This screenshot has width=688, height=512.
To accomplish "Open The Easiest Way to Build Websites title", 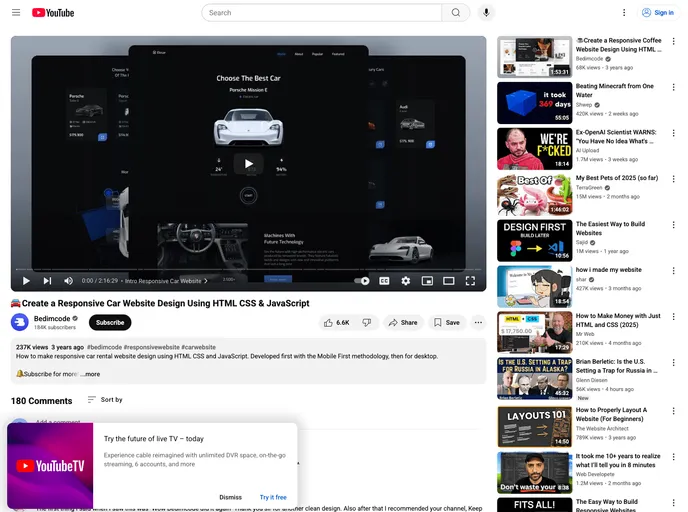I will (x=610, y=229).
